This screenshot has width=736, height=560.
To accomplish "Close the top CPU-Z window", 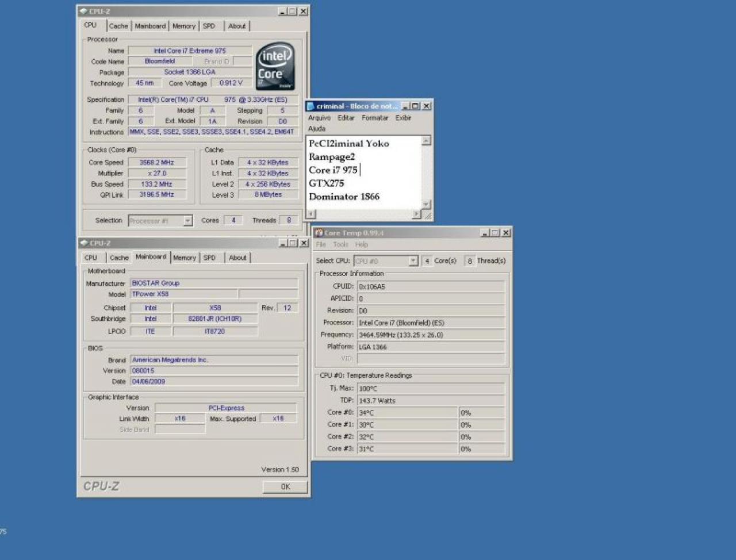I will (304, 11).
